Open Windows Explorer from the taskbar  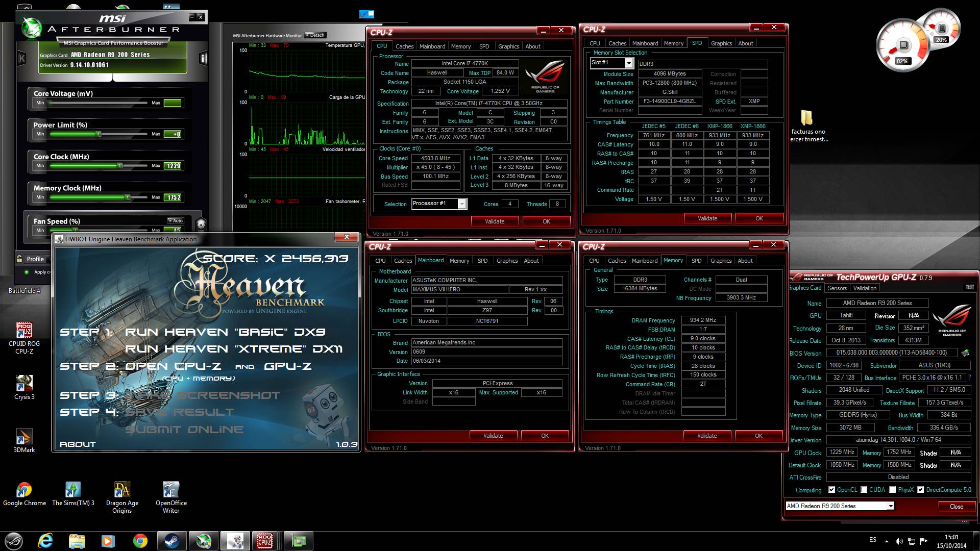click(77, 541)
